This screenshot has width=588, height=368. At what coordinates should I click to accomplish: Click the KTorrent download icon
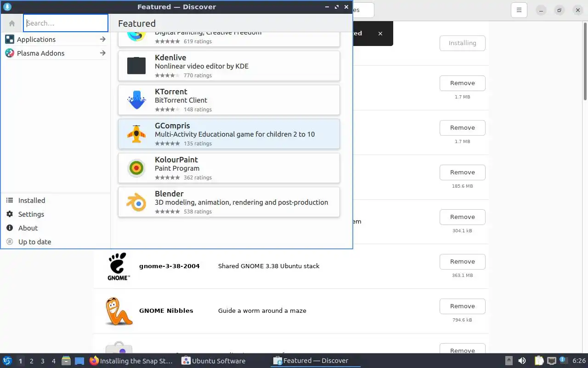136,100
